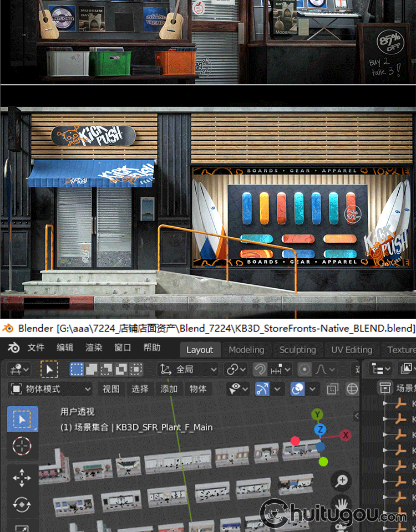Choose the extend selection mode icon
The height and width of the screenshot is (532, 416).
coord(92,369)
